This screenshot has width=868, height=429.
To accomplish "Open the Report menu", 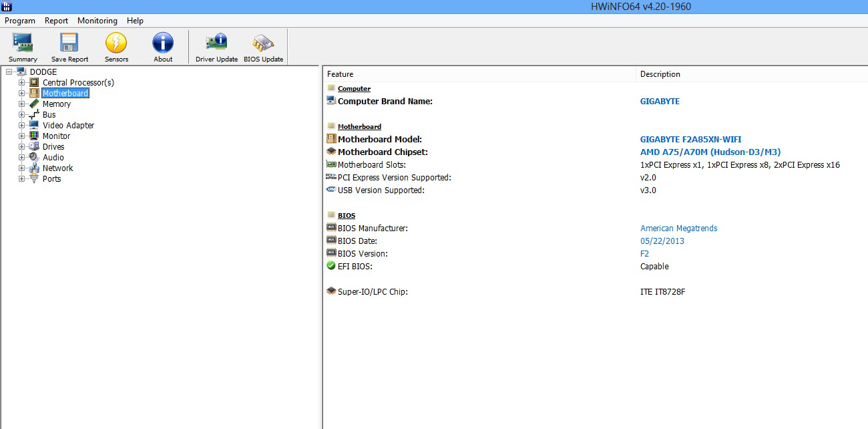I will 57,21.
